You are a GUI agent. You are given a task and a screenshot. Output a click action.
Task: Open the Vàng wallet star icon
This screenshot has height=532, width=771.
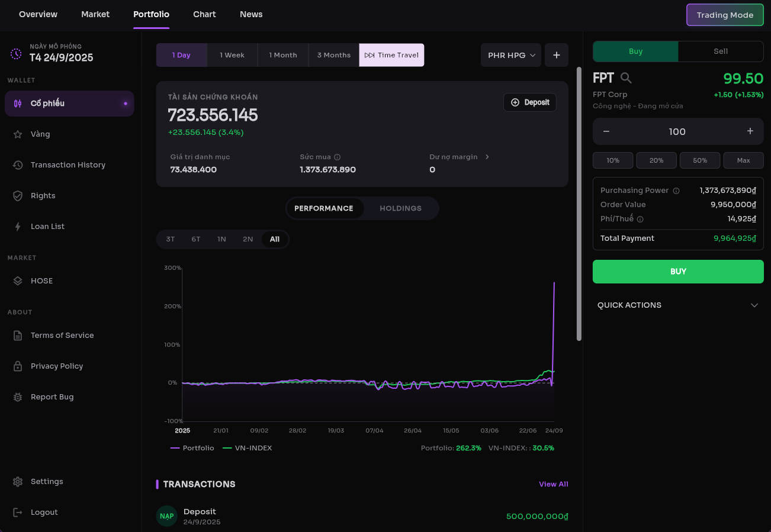pos(18,134)
